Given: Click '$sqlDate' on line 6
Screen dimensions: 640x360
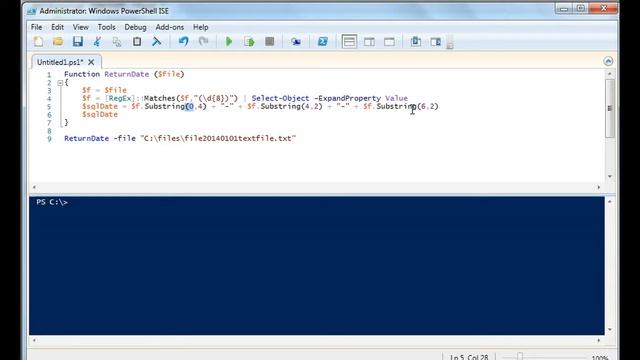Looking at the screenshot, I should point(100,114).
